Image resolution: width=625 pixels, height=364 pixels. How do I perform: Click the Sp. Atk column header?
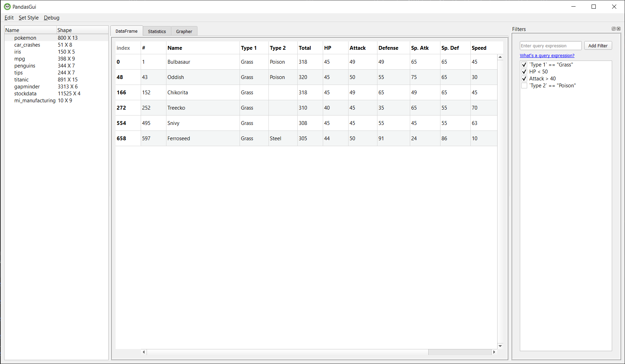(425, 48)
